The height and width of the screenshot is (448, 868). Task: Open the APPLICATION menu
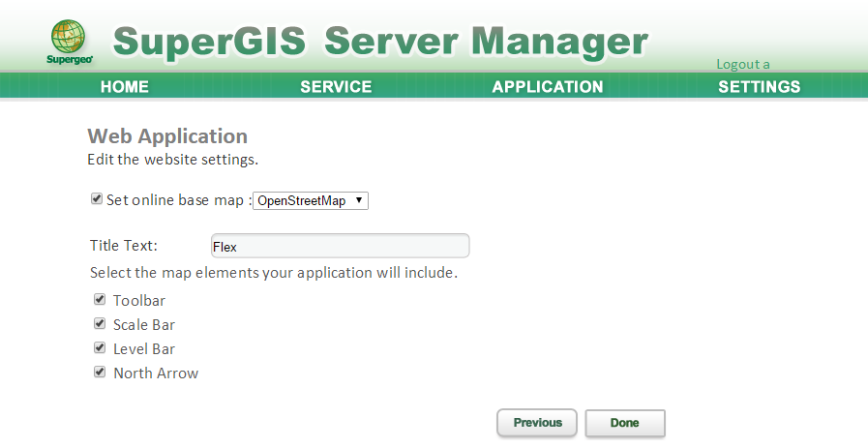548,86
